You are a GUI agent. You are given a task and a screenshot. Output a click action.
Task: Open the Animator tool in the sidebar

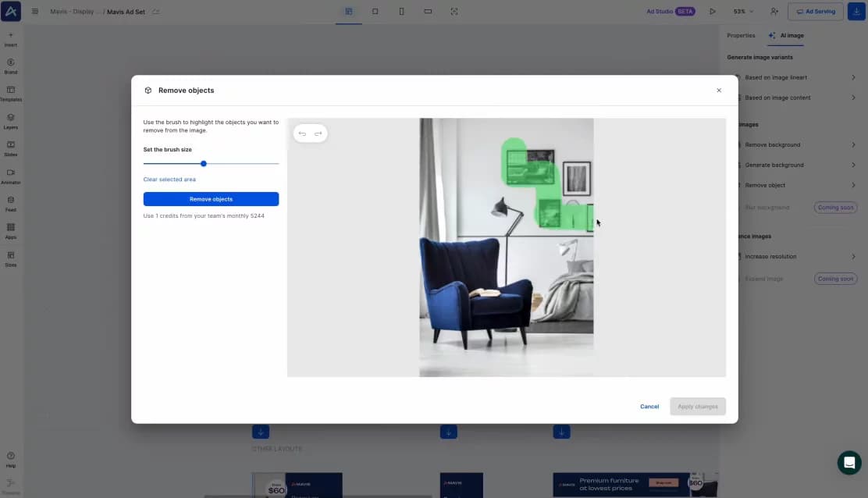(x=11, y=176)
